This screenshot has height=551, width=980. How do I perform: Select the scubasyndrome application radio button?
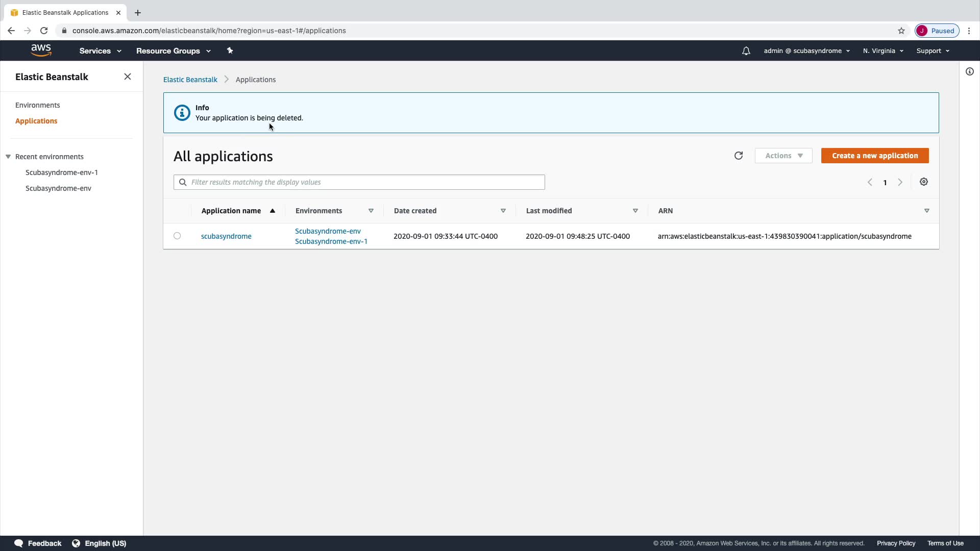(x=177, y=236)
